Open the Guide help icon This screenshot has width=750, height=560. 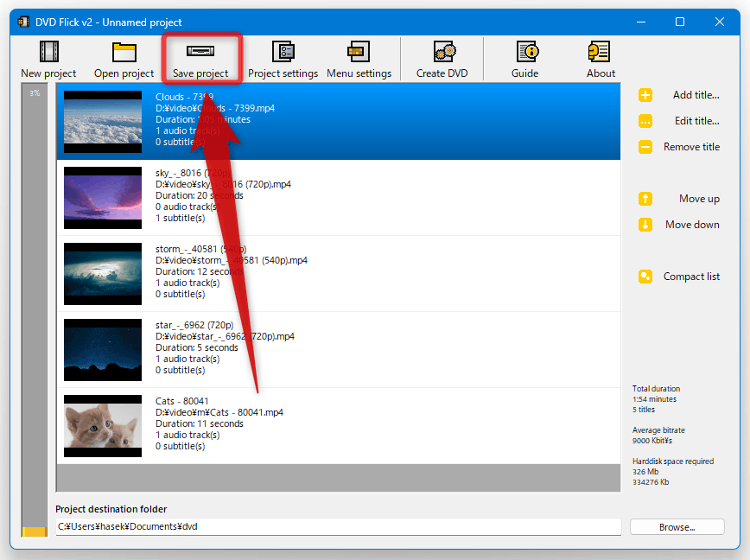pos(528,52)
